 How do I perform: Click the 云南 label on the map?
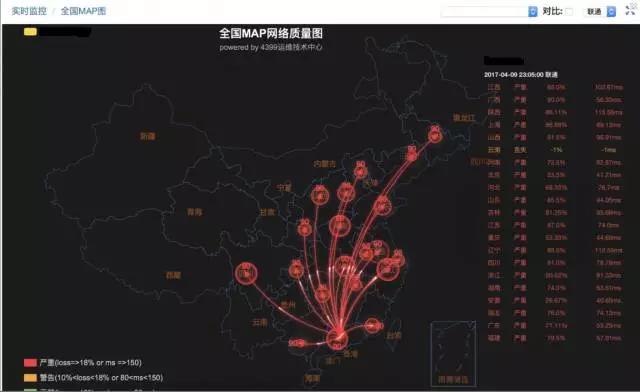tap(260, 323)
